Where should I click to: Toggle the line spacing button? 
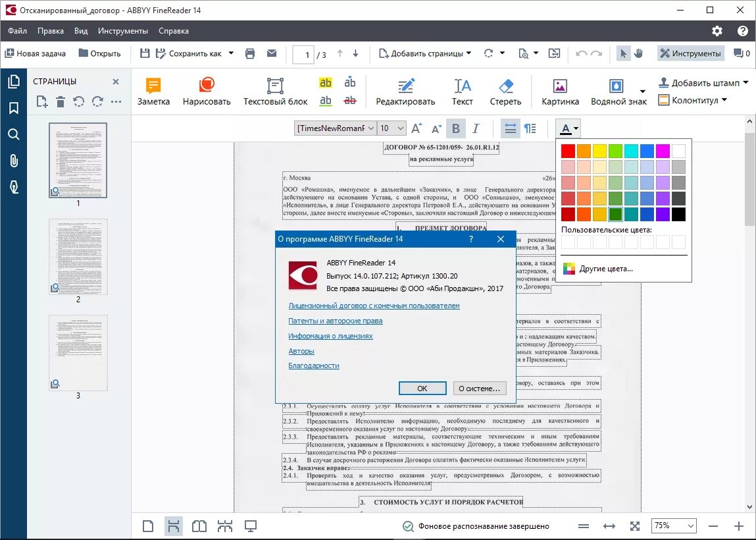[510, 128]
